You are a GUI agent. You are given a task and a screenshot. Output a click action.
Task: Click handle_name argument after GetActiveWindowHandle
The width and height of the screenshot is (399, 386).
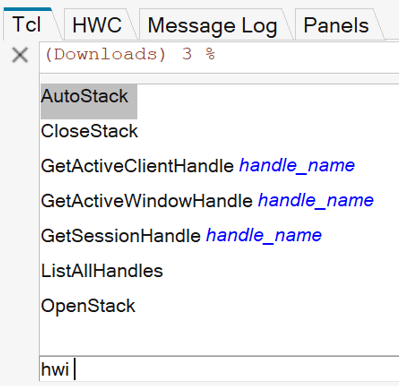click(316, 200)
